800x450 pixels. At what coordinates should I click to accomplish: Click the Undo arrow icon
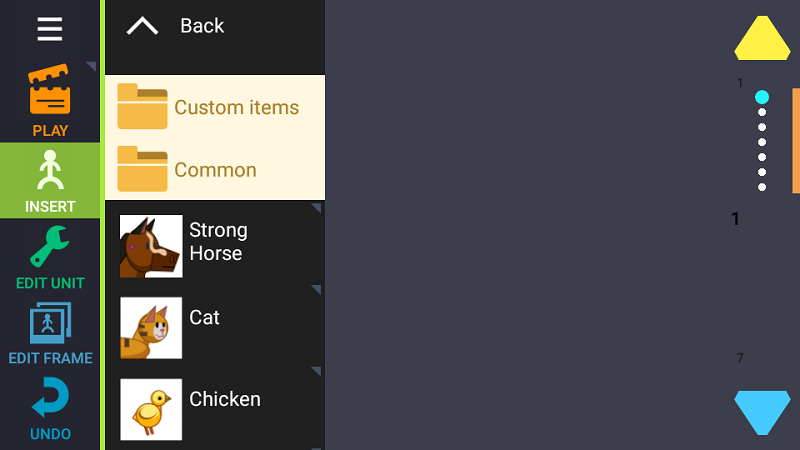click(x=50, y=408)
